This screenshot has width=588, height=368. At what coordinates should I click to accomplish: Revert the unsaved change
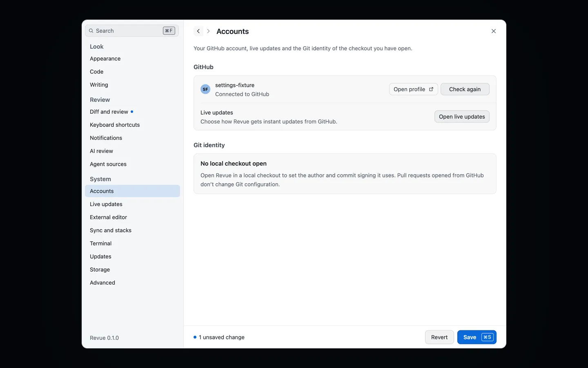tap(439, 337)
